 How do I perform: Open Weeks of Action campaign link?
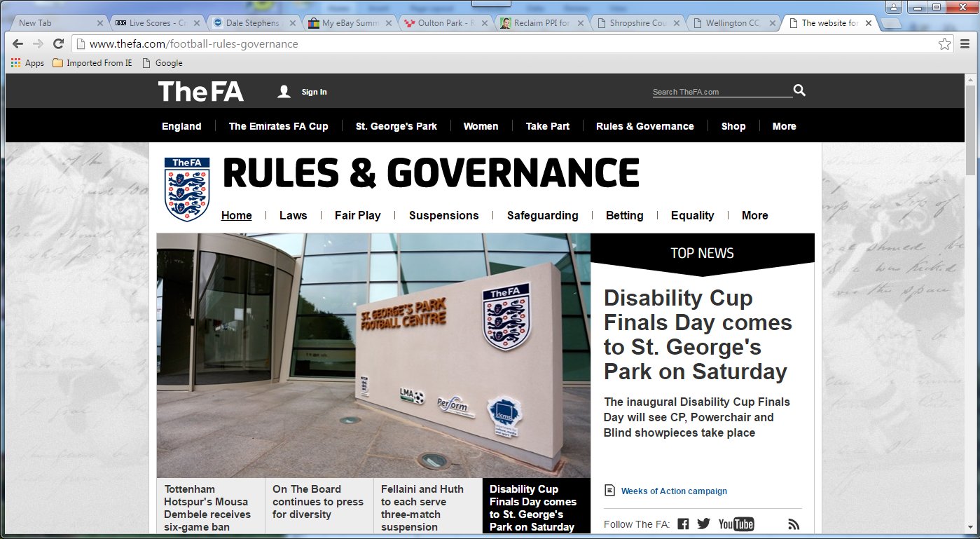point(674,491)
